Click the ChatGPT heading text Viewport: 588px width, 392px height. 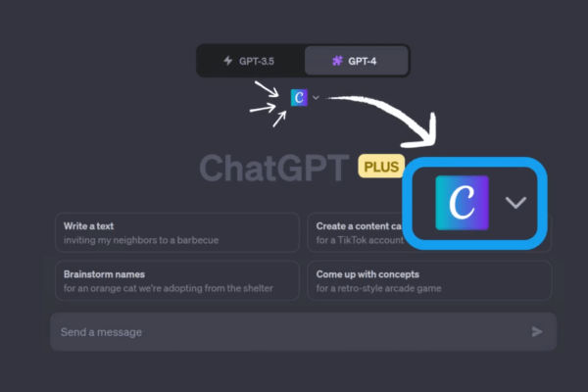click(x=274, y=168)
